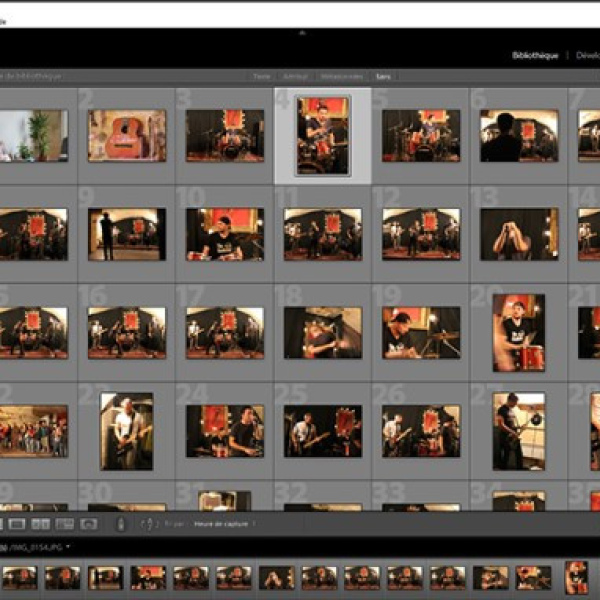Collapse the top panel with the arrow
The height and width of the screenshot is (600, 600).
(300, 32)
